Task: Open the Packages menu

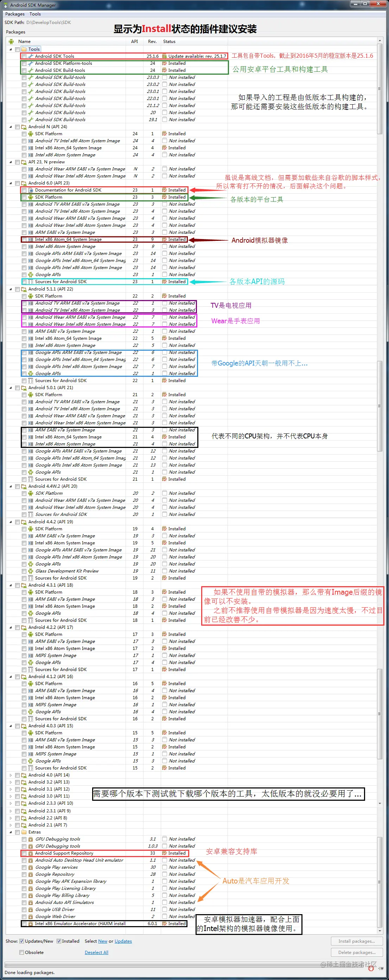Action: pos(15,14)
